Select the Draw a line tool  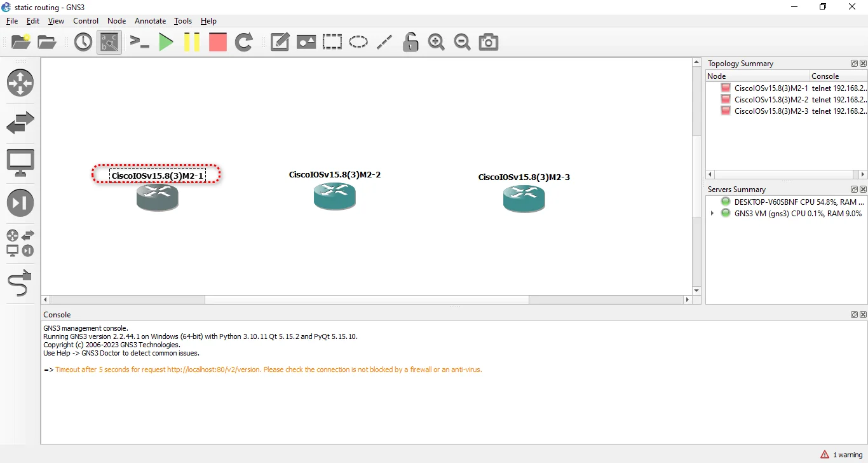[x=384, y=43]
